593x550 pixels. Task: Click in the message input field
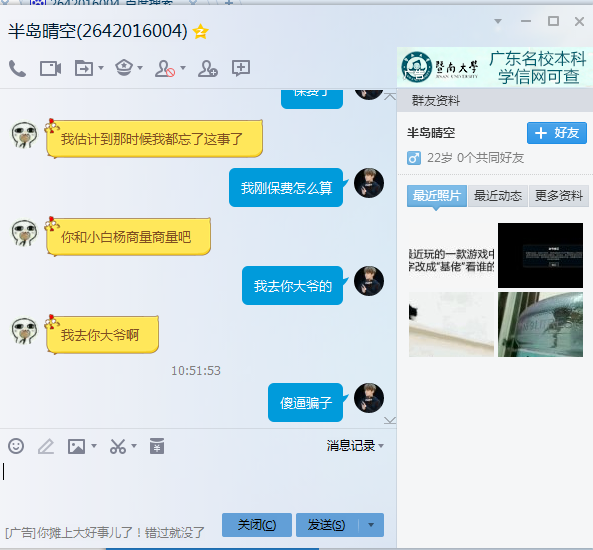click(x=198, y=483)
